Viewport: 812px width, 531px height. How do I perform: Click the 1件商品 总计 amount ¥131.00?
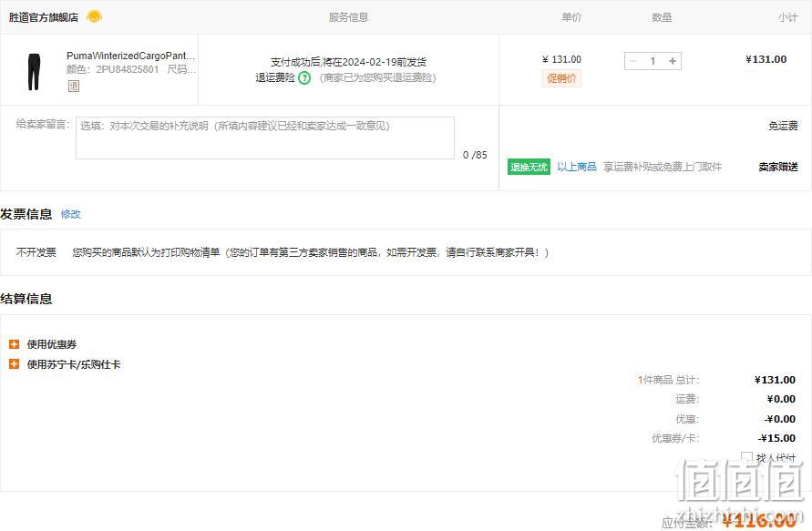(x=776, y=380)
